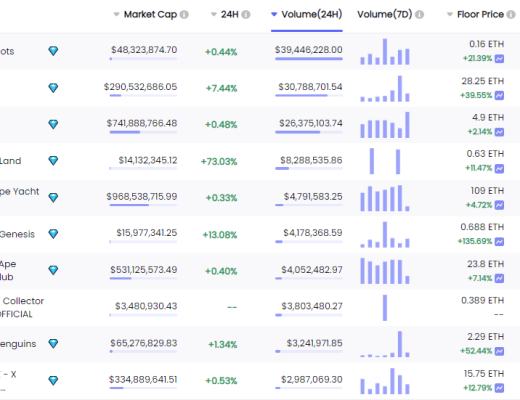Click diamond badge in $531,125,573.49 row
Image resolution: width=520 pixels, height=400 pixels.
click(x=53, y=270)
